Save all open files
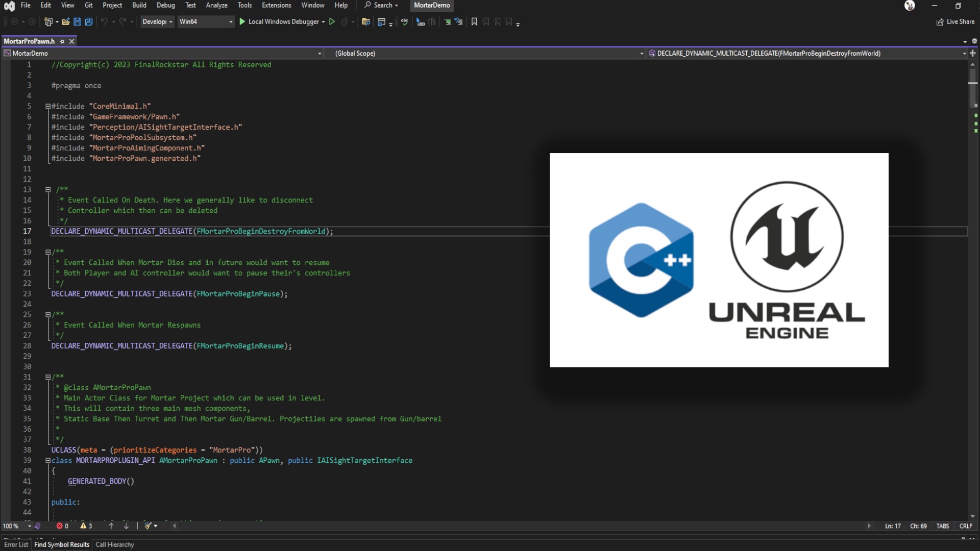980x551 pixels. (x=88, y=21)
